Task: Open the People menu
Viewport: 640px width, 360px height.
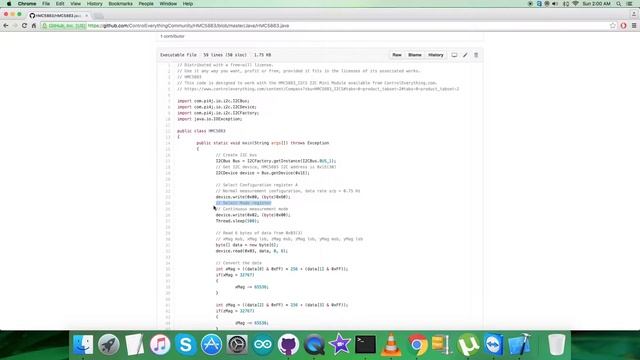Action: coord(146,4)
